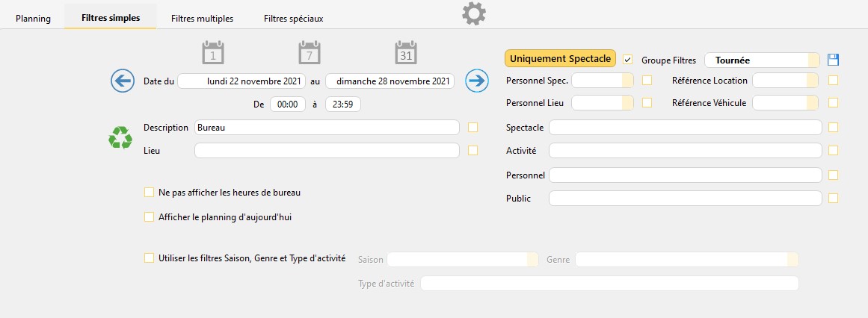Click the 7-day week calendar icon
Screen dimensions: 868x318
310,53
